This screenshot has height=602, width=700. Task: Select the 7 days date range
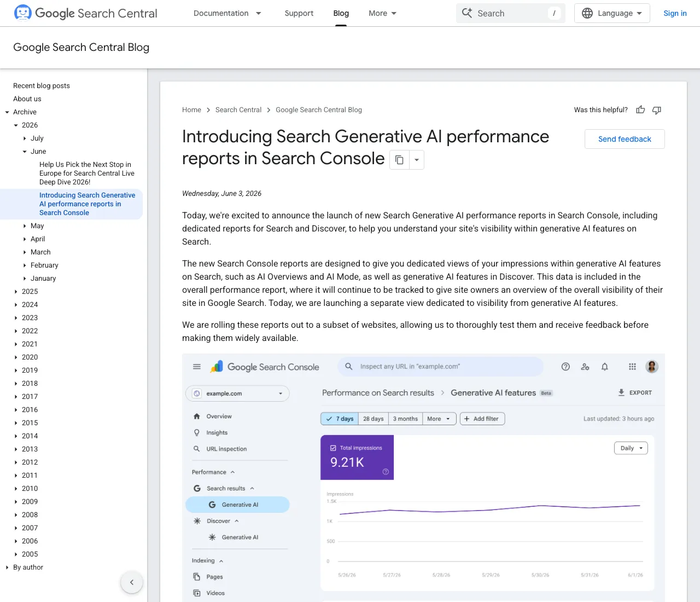340,419
